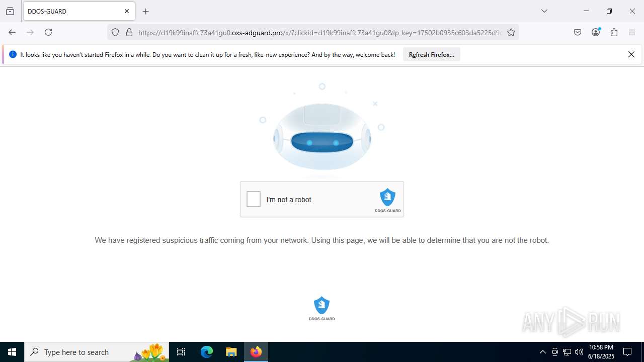Open the Action Center notifications

point(627,352)
